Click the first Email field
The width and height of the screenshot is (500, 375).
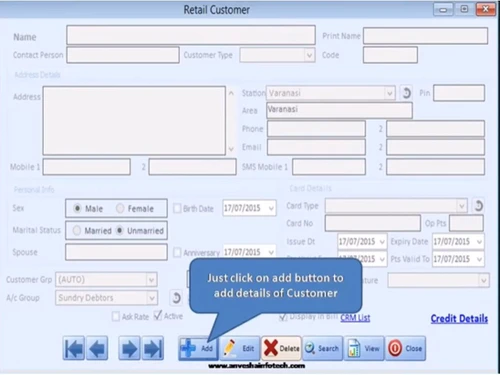(x=316, y=147)
